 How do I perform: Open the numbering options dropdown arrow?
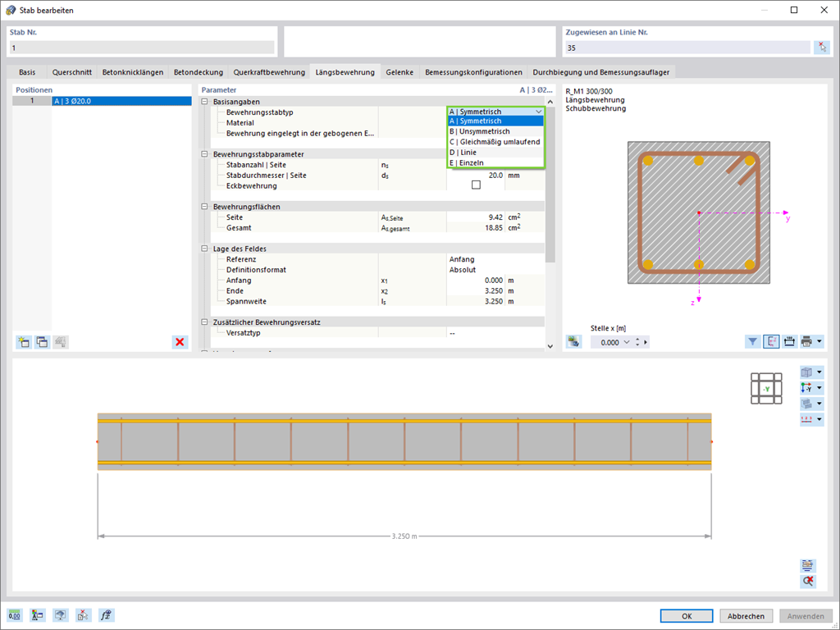pyautogui.click(x=819, y=419)
